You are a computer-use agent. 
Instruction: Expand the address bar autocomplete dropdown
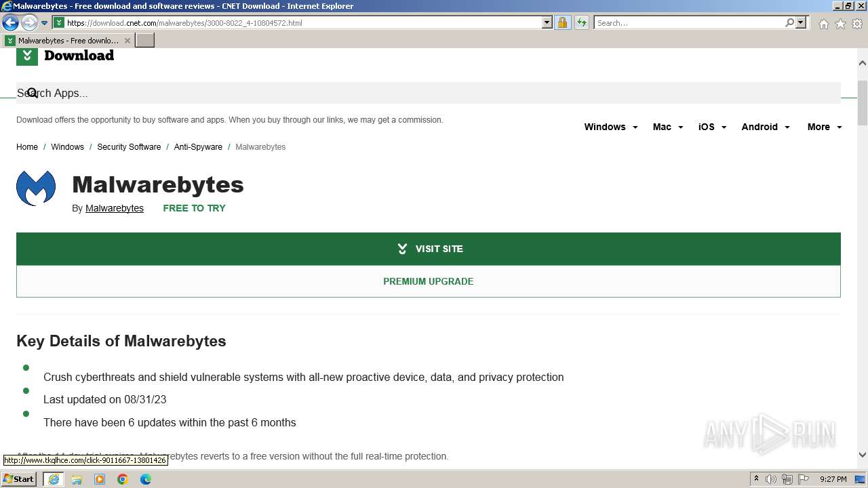pyautogui.click(x=547, y=23)
